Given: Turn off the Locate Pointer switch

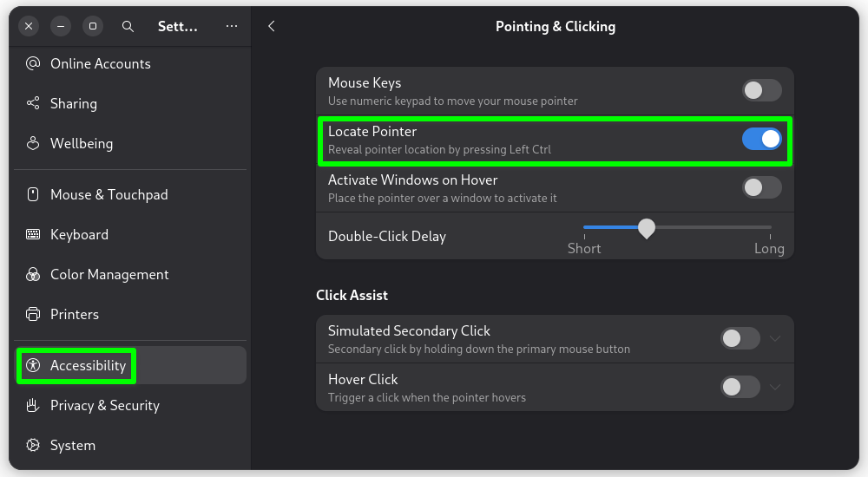Looking at the screenshot, I should tap(761, 139).
